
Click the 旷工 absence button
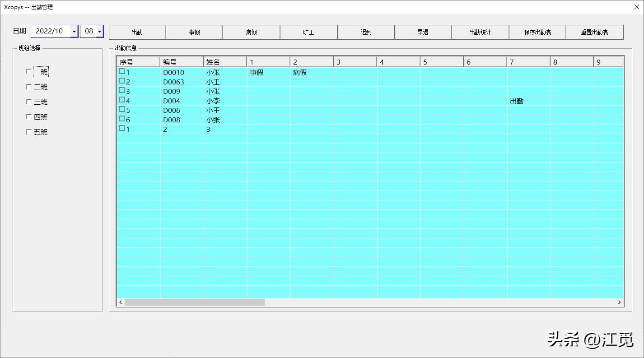tap(308, 32)
